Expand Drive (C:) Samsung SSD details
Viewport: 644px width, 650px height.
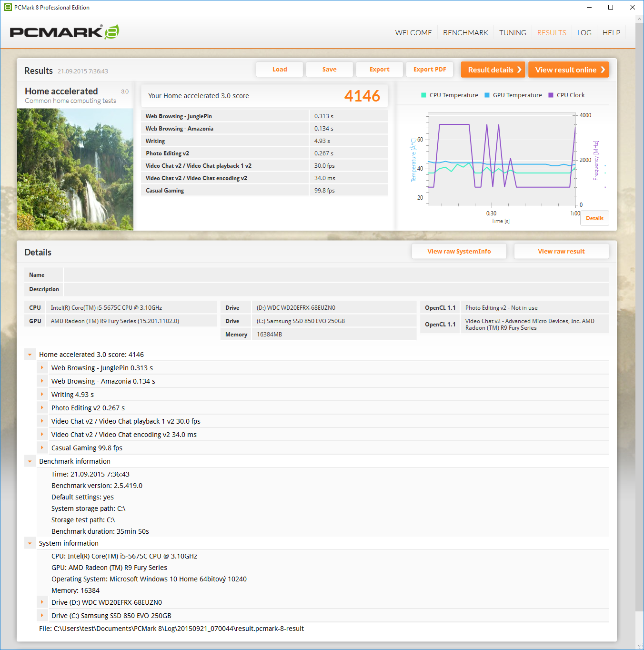(42, 616)
